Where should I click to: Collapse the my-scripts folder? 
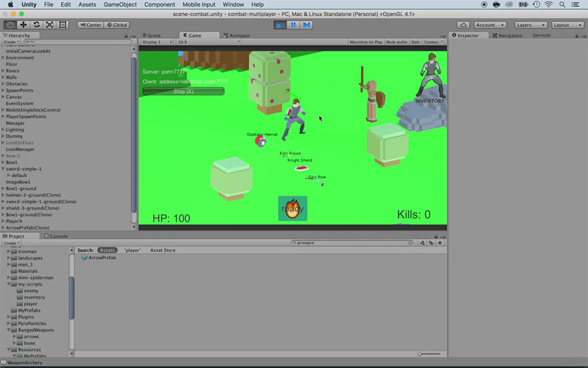point(9,284)
